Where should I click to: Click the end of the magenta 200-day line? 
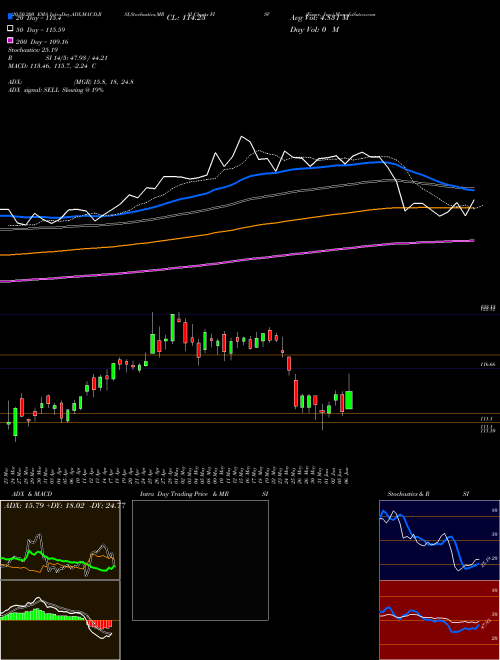pos(473,241)
